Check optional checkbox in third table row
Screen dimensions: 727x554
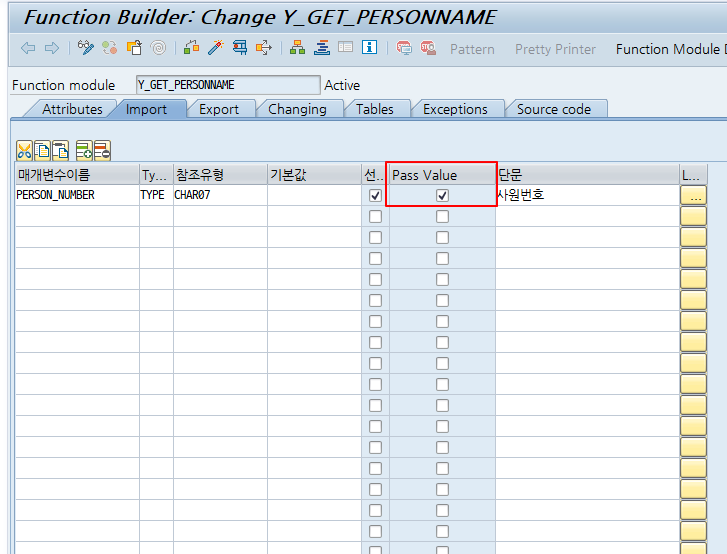(x=375, y=237)
